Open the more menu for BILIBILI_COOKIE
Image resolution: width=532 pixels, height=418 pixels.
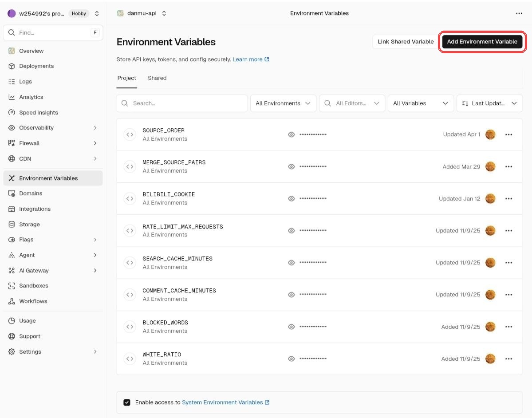(508, 199)
